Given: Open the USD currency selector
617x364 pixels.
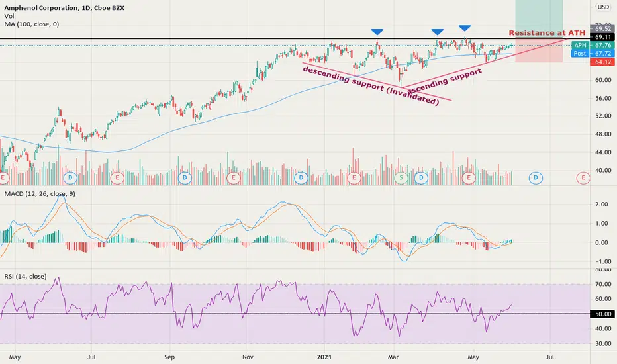Looking at the screenshot, I should coord(603,7).
